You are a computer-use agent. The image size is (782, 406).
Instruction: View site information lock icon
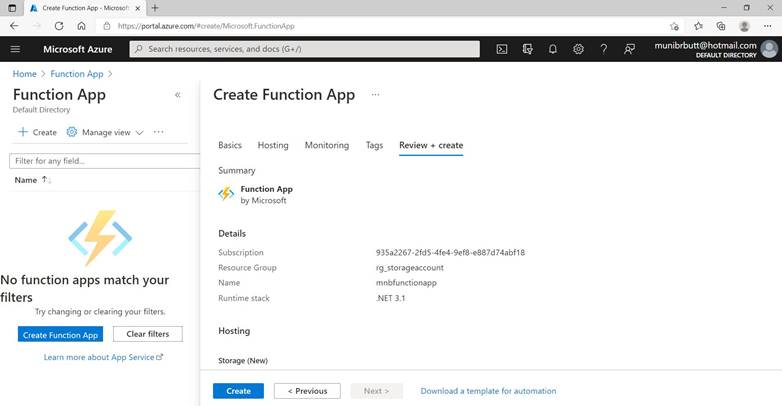coord(107,26)
